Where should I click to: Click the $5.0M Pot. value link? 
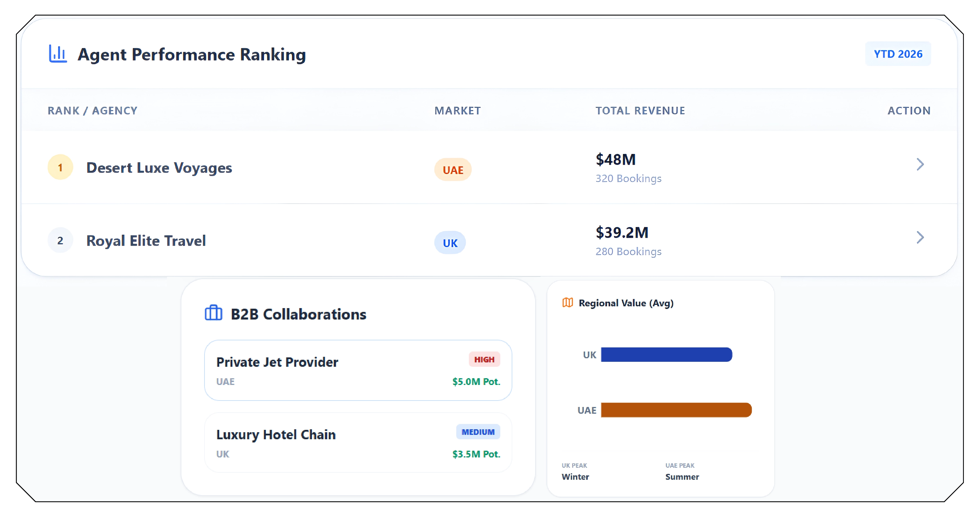tap(476, 382)
